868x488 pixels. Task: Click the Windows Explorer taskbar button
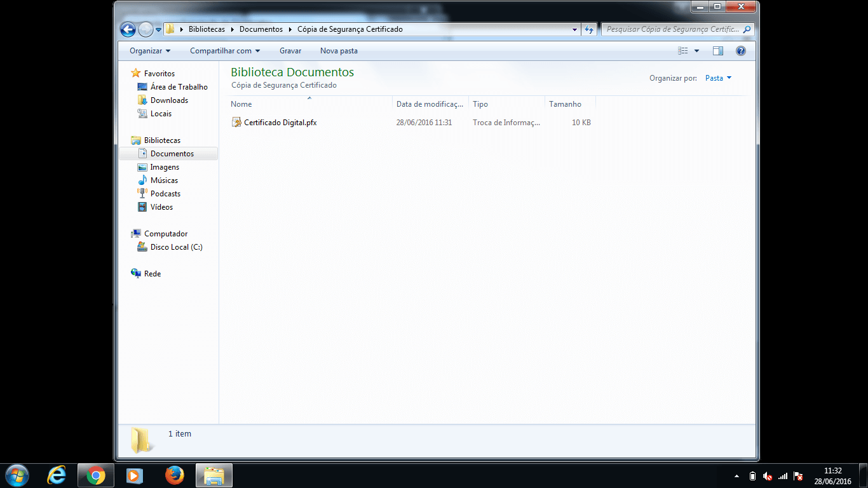214,475
